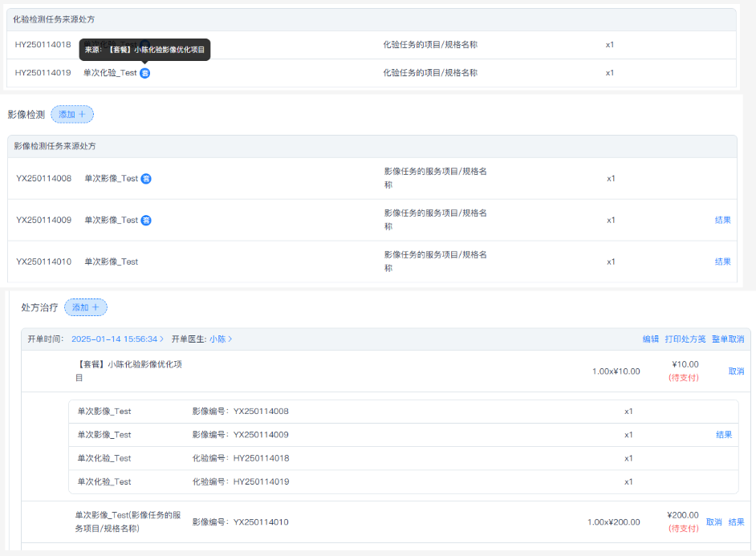This screenshot has height=556, width=756.
Task: Select HY250114019 lab task number
Action: click(43, 73)
